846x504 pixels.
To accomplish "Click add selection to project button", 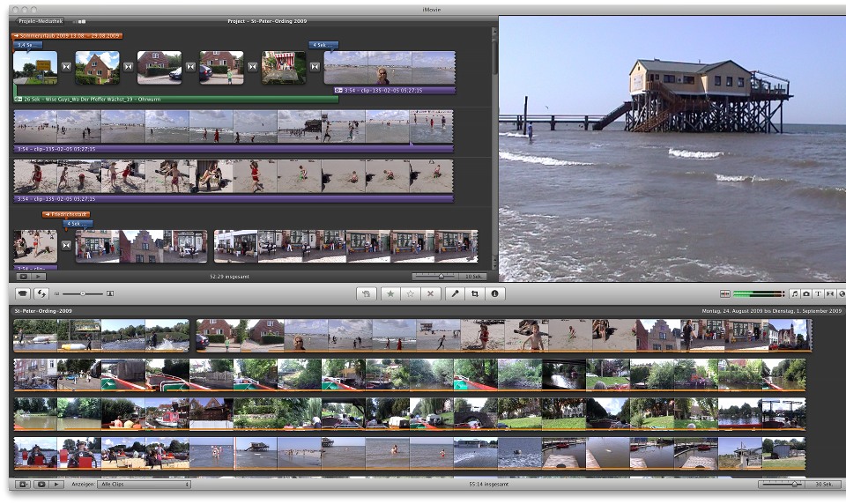I will 367,293.
